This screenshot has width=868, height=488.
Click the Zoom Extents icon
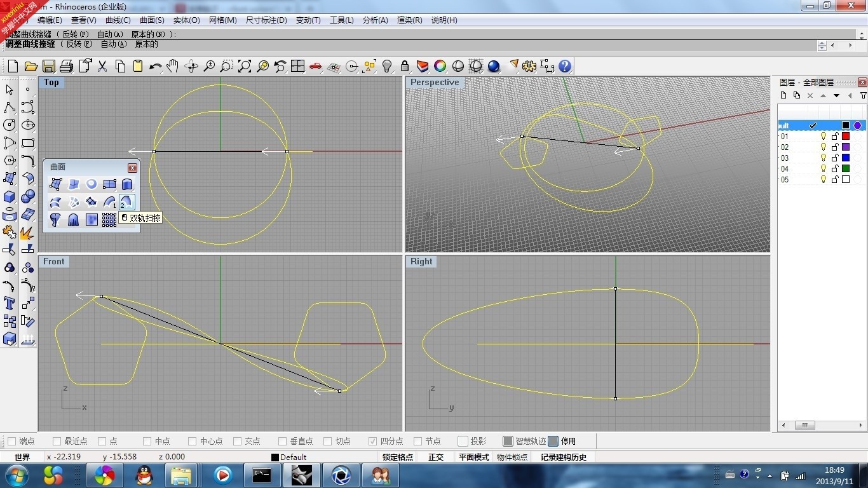click(x=245, y=66)
